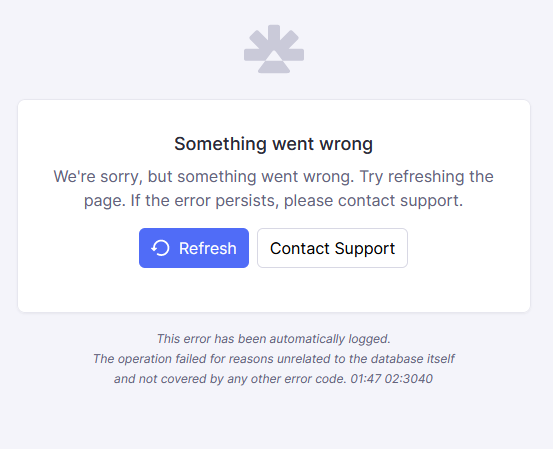Click the "We're sorry, but something went wrong" sentence
Screen dimensions: 553x449
pos(203,176)
